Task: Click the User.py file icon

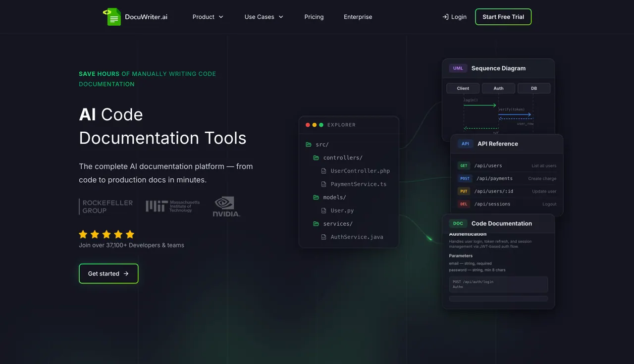Action: (323, 210)
